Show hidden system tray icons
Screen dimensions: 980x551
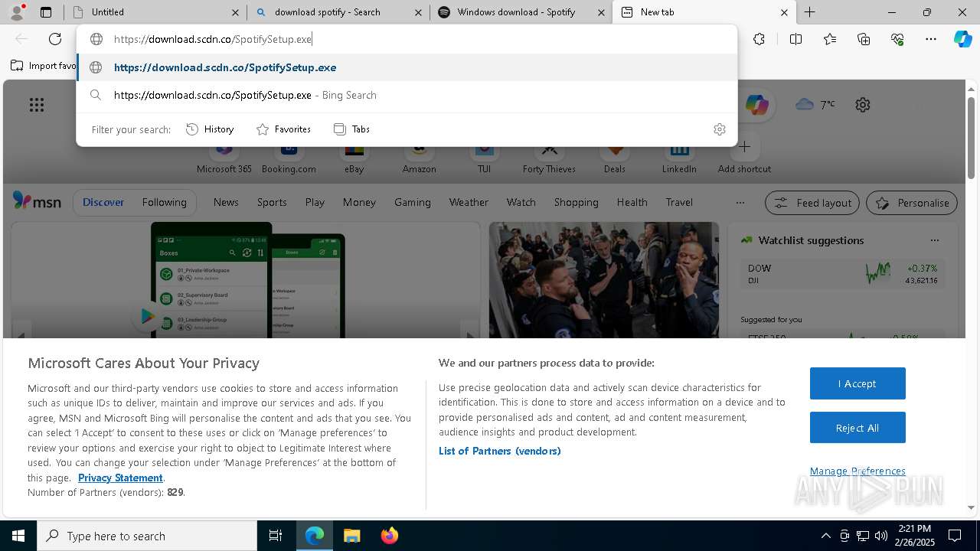[825, 536]
